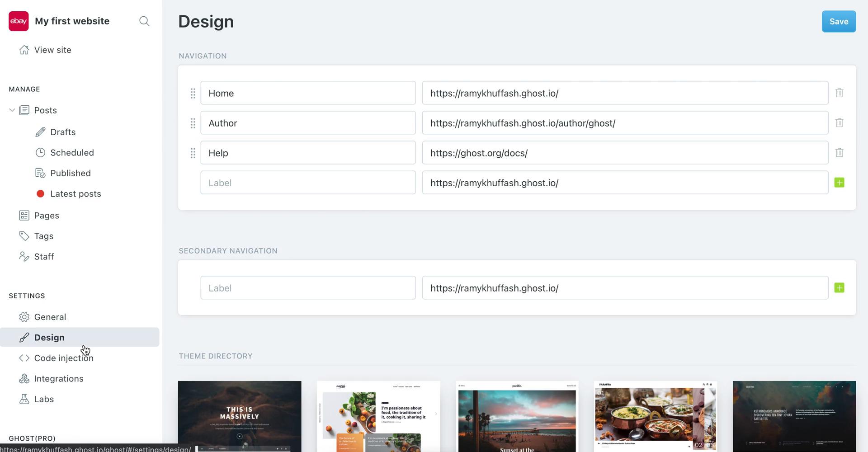Remove the Help navigation row

tap(839, 153)
